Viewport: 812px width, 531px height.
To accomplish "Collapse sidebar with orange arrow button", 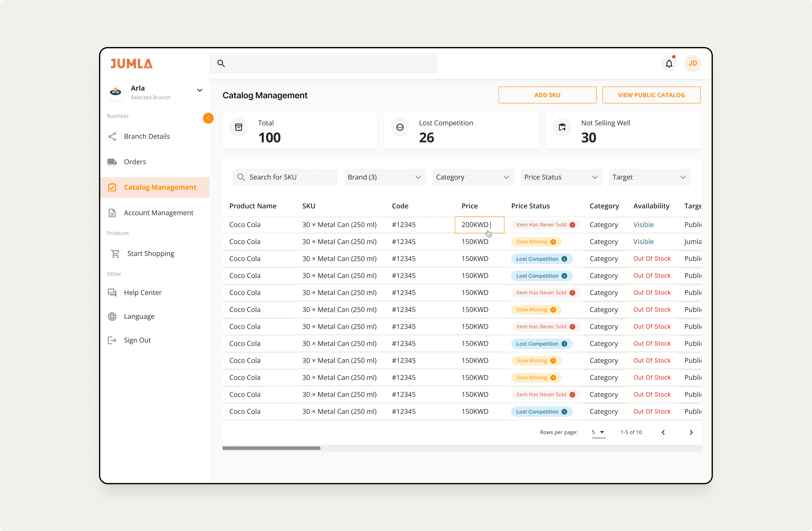I will point(208,118).
